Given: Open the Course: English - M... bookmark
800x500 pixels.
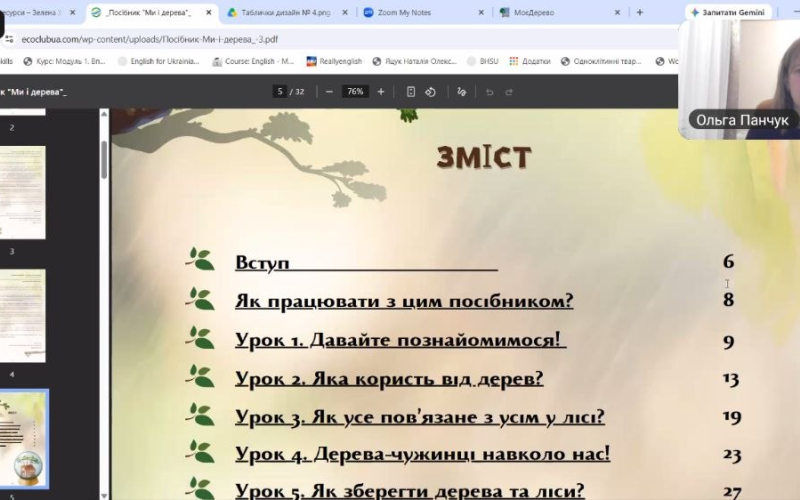Looking at the screenshot, I should (x=253, y=61).
